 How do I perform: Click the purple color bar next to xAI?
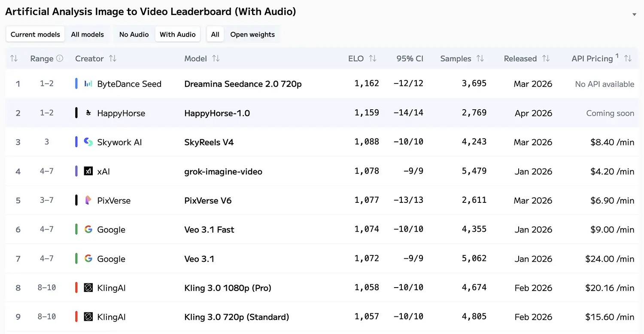(x=76, y=172)
